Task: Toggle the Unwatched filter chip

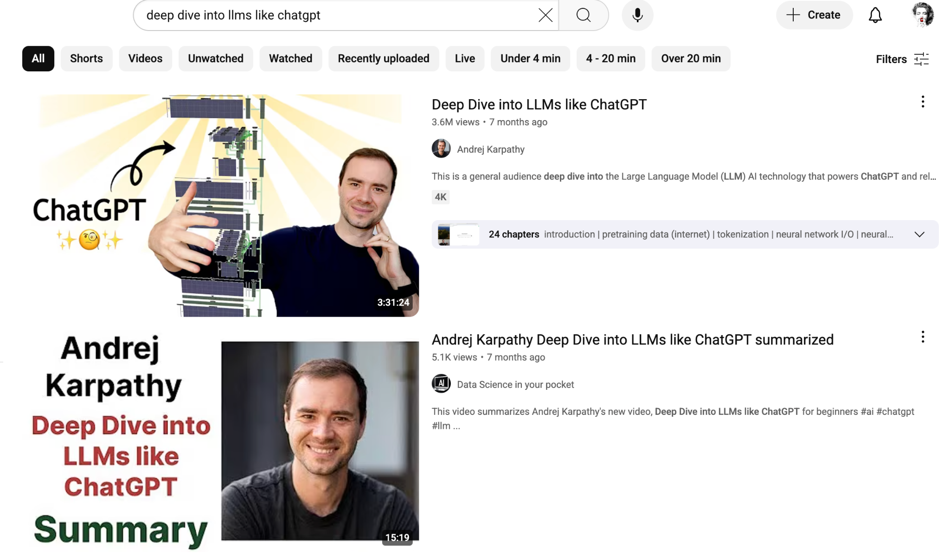Action: [x=215, y=58]
